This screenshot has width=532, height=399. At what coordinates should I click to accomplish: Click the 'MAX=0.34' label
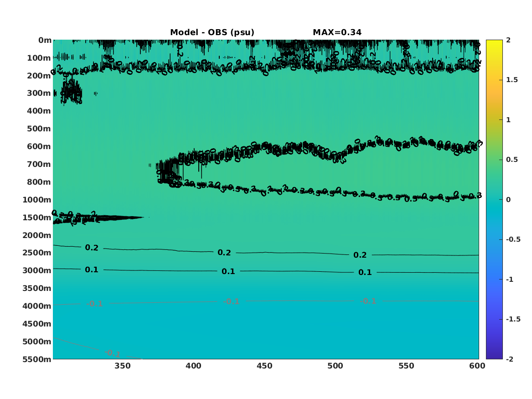pyautogui.click(x=337, y=32)
